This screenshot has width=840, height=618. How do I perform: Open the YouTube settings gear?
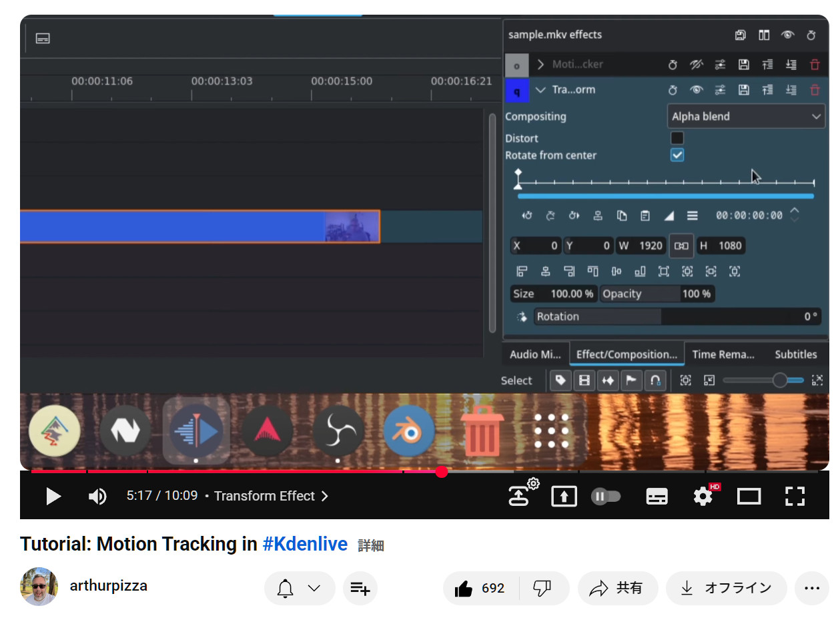point(703,497)
